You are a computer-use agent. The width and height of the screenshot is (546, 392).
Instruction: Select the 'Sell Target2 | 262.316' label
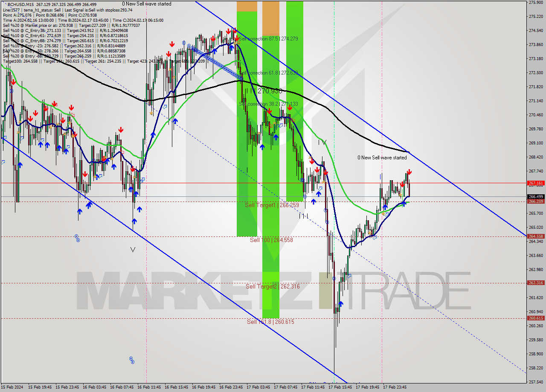pyautogui.click(x=273, y=287)
